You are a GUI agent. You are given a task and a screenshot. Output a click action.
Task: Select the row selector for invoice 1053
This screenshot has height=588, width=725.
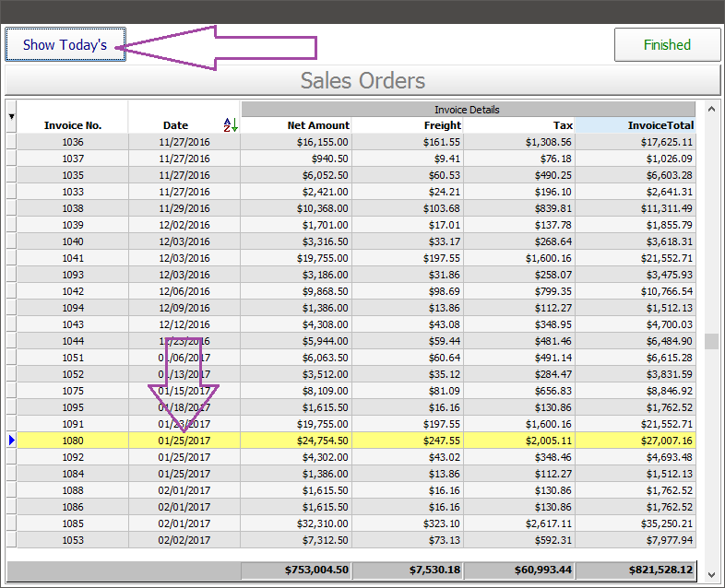(x=11, y=540)
